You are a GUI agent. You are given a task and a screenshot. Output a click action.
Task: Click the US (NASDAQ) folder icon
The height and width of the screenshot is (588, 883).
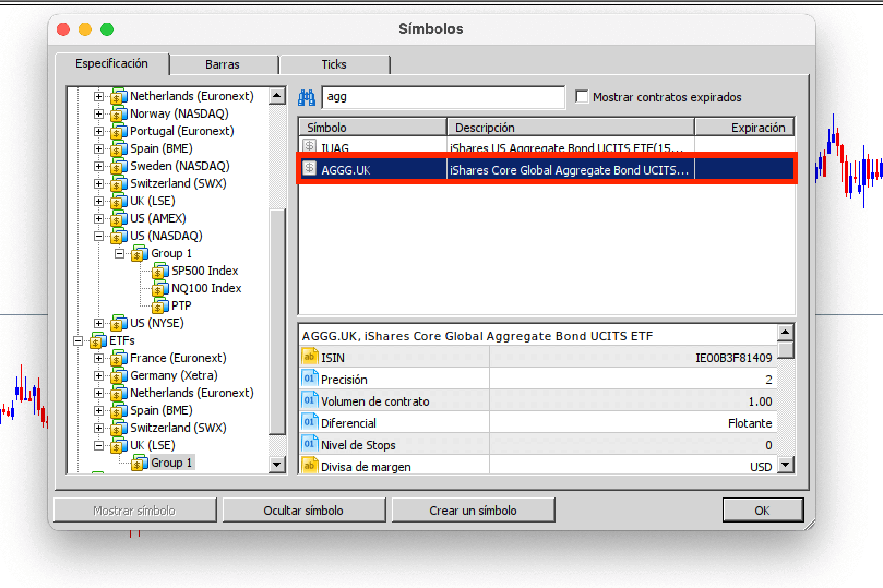click(118, 236)
